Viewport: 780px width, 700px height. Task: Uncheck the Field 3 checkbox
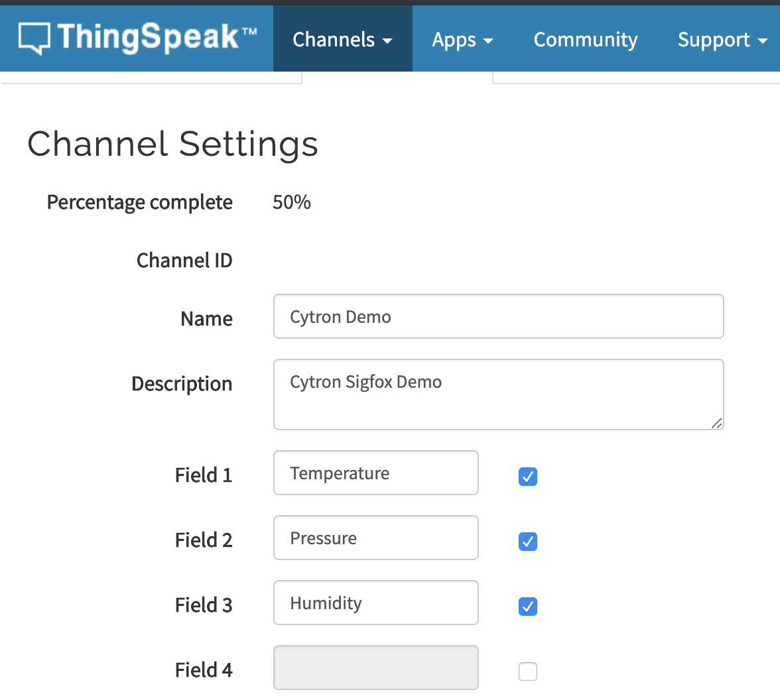click(x=528, y=607)
